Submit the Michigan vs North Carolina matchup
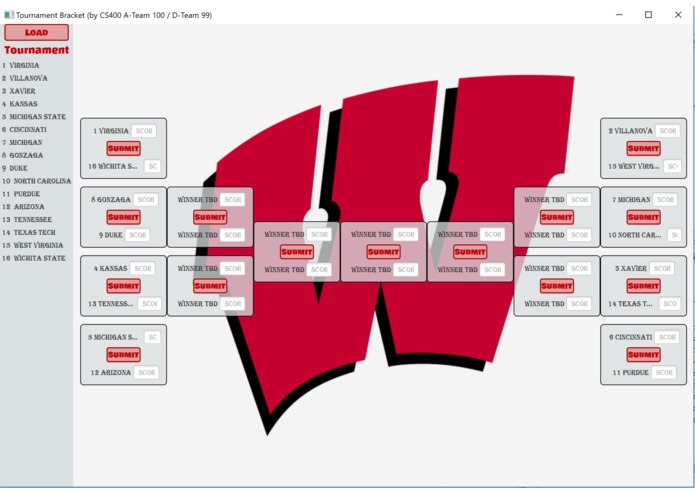 click(644, 217)
